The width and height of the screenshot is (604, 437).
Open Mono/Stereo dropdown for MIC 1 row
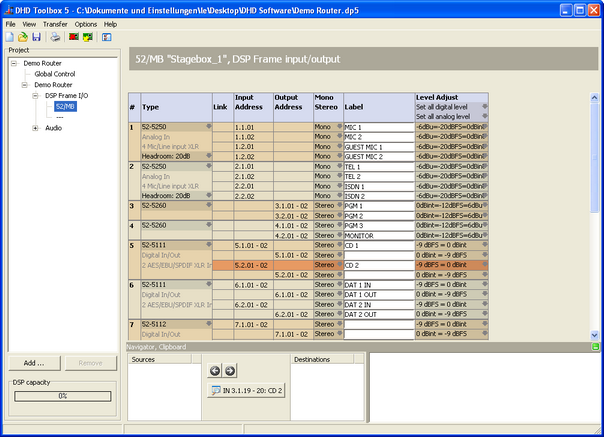pos(338,127)
